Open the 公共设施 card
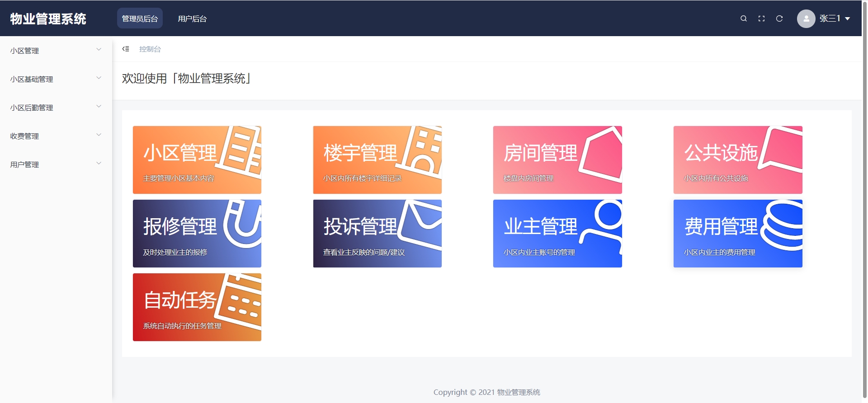The width and height of the screenshot is (868, 403). pyautogui.click(x=738, y=160)
